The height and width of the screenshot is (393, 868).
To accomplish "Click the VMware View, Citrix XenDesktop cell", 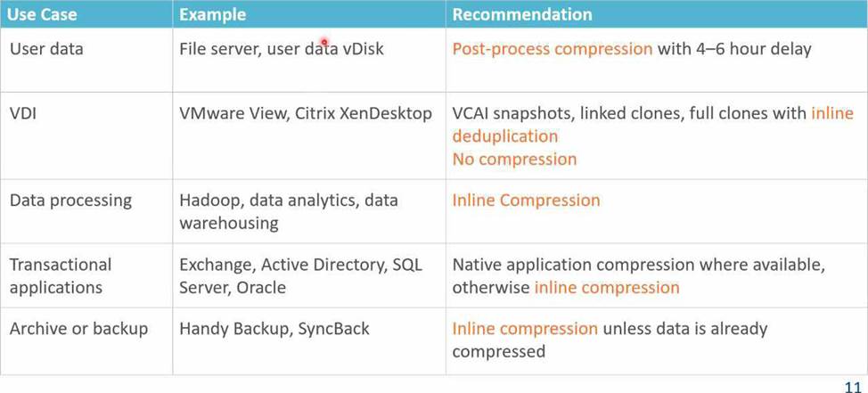I will [306, 113].
